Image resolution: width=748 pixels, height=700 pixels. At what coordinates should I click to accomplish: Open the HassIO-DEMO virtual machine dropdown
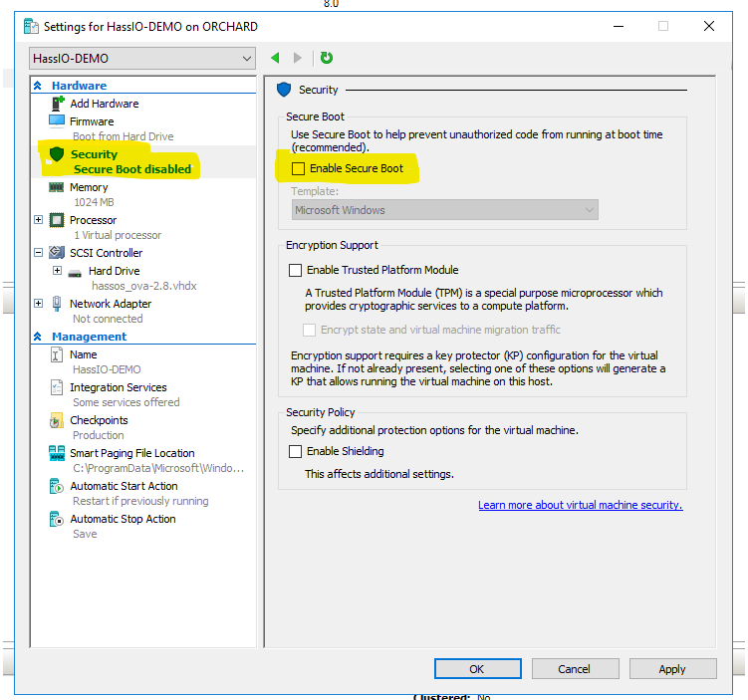tap(142, 58)
